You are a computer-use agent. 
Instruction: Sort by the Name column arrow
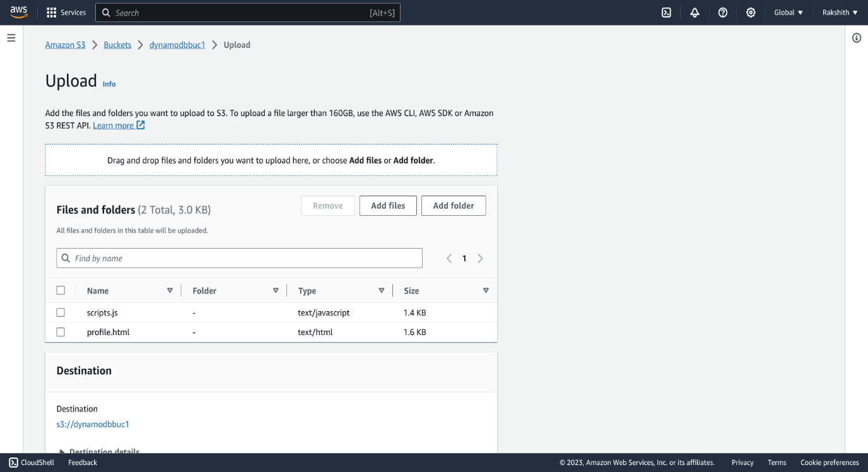pyautogui.click(x=170, y=290)
